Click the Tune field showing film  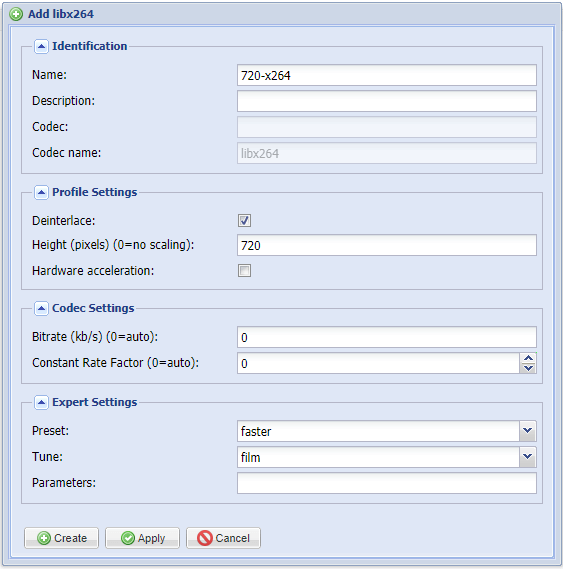tap(378, 457)
